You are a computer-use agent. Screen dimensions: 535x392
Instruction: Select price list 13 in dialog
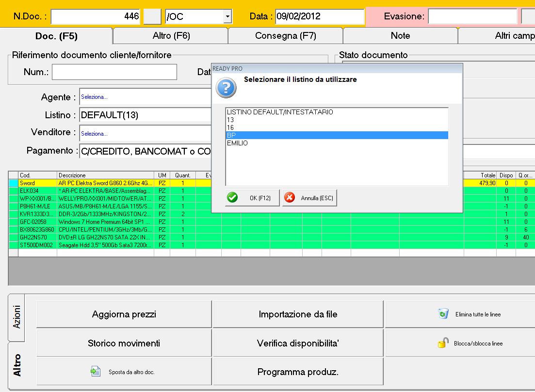click(337, 120)
